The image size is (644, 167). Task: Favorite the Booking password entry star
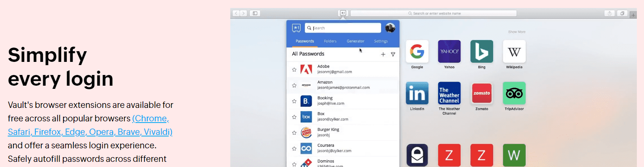[x=294, y=101]
